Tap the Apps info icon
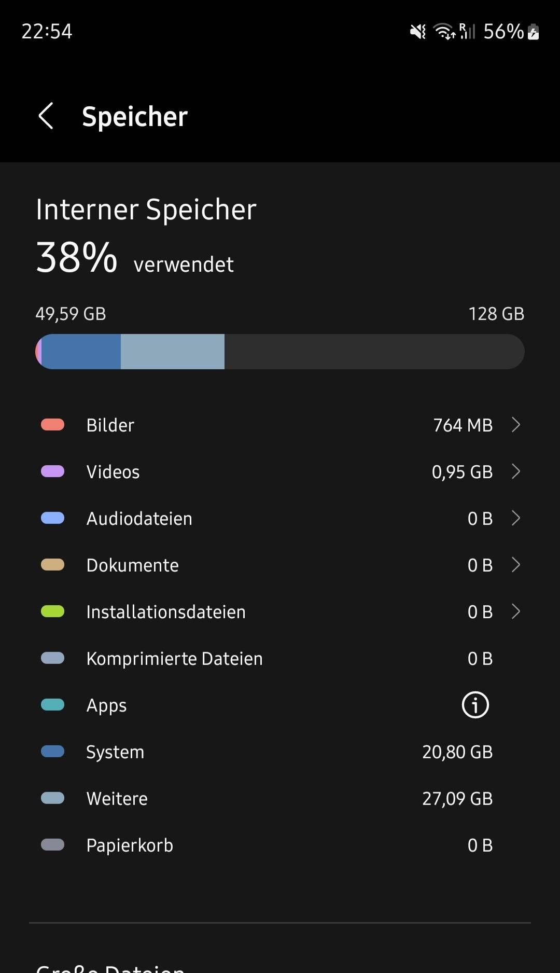This screenshot has width=560, height=973. coord(475,705)
